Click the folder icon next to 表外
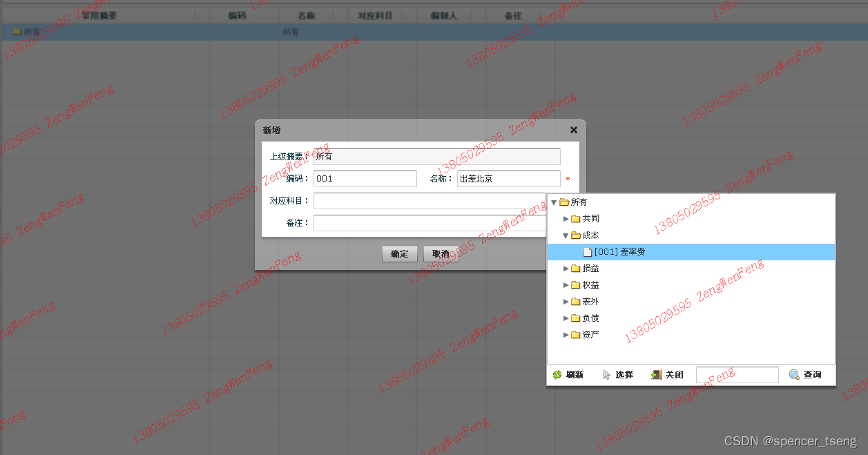Viewport: 868px width, 455px height. tap(575, 302)
